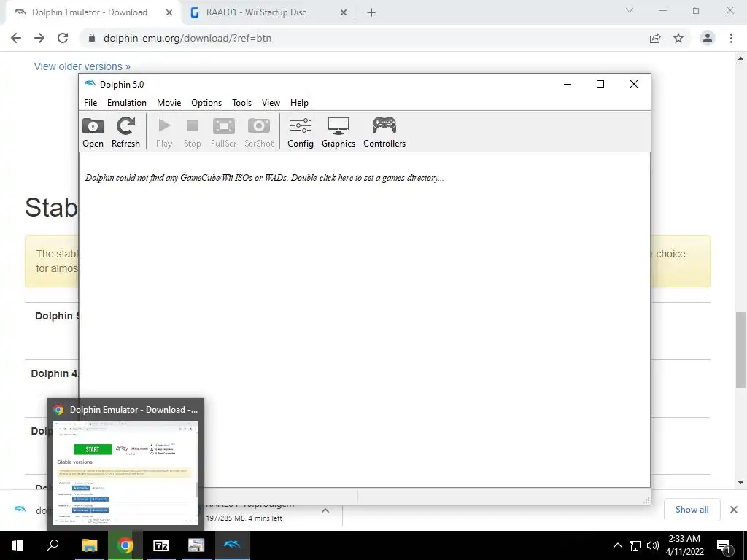Viewport: 747px width, 560px height.
Task: Open a new Chrome tab
Action: click(371, 12)
